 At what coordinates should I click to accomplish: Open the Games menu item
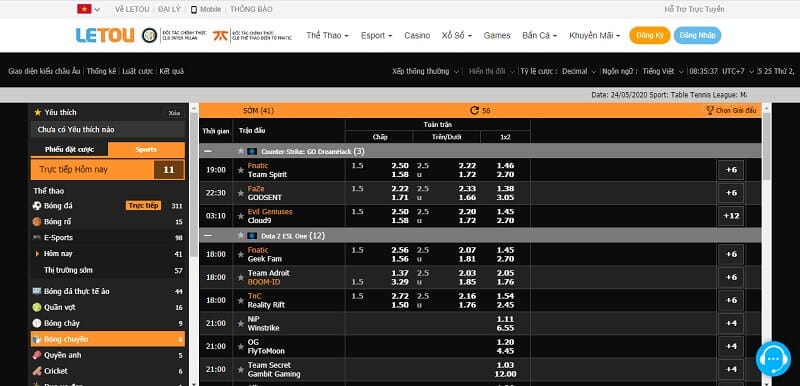click(497, 36)
